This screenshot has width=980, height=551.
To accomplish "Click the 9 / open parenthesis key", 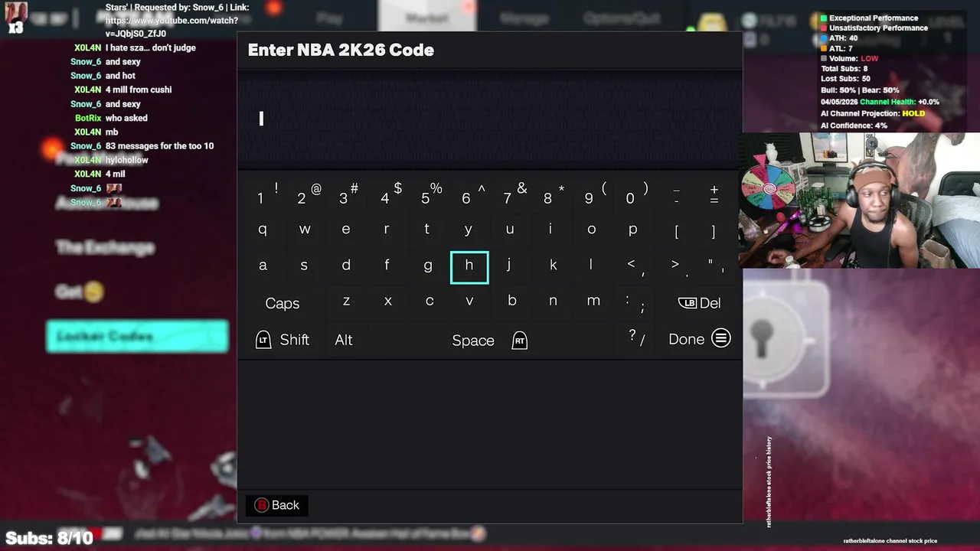I will click(x=596, y=194).
